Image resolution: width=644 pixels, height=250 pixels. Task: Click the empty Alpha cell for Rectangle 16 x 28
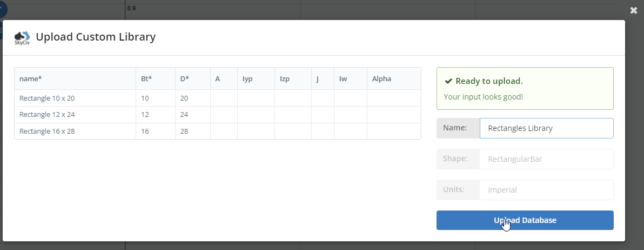[393, 131]
